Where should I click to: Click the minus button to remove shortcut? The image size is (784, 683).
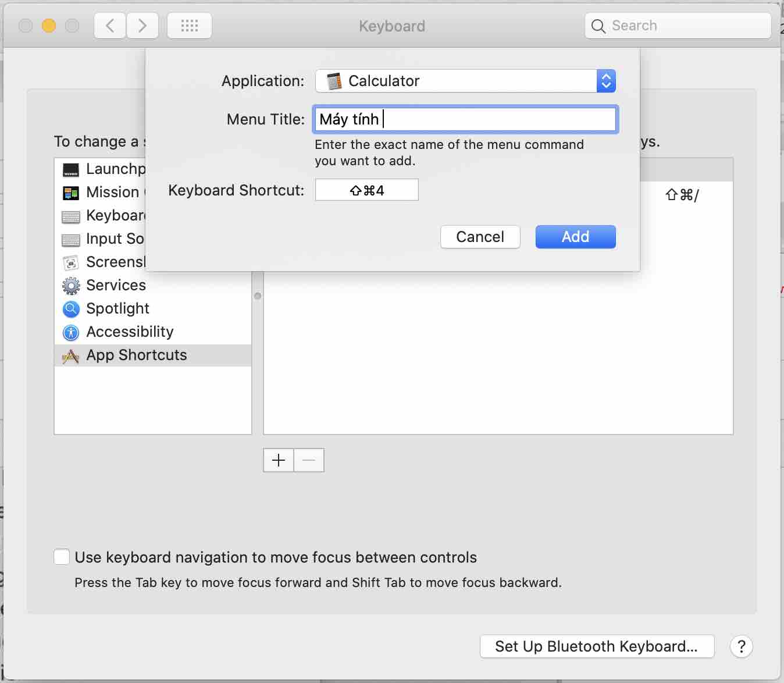[309, 460]
